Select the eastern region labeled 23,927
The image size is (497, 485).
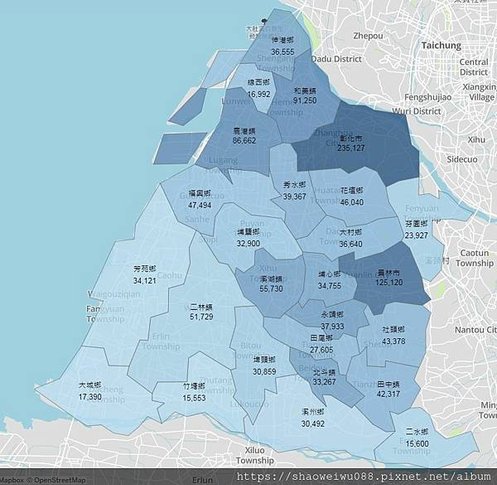pyautogui.click(x=416, y=230)
